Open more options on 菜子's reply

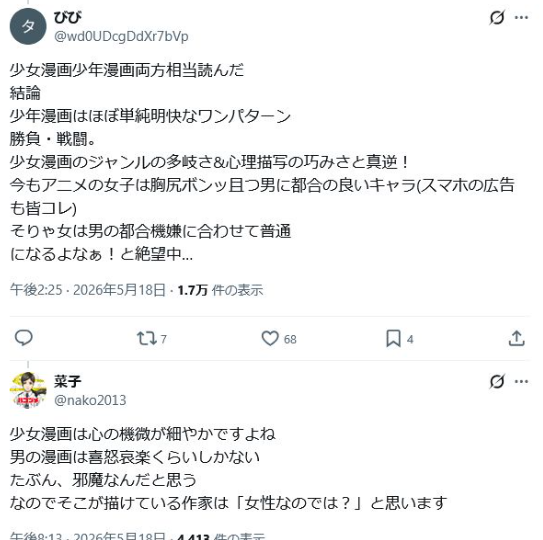(x=522, y=382)
